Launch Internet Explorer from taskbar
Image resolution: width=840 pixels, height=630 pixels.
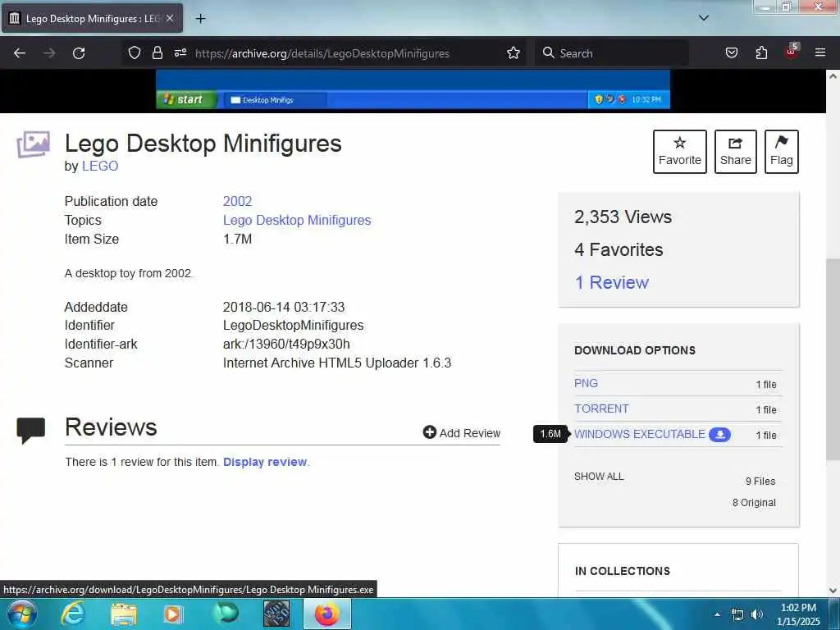[x=73, y=614]
